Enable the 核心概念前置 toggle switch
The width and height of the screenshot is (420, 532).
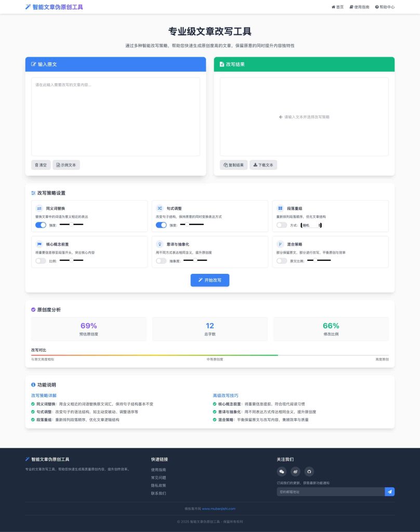tap(41, 261)
